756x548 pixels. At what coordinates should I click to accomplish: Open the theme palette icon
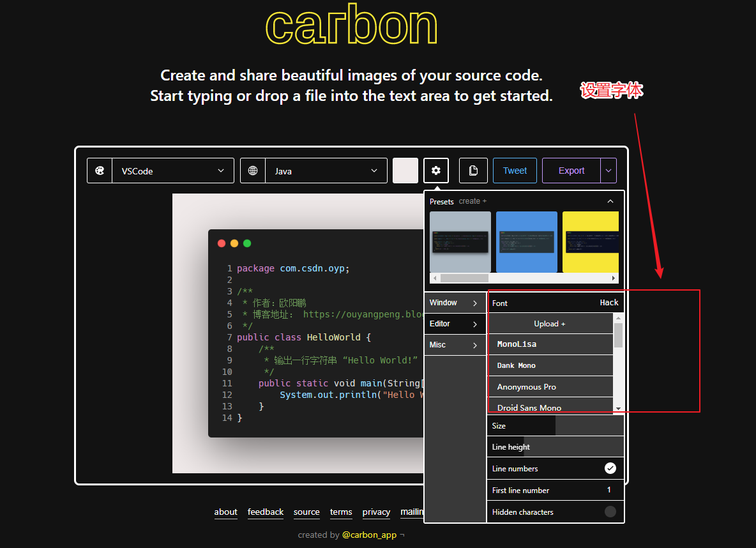tap(100, 171)
